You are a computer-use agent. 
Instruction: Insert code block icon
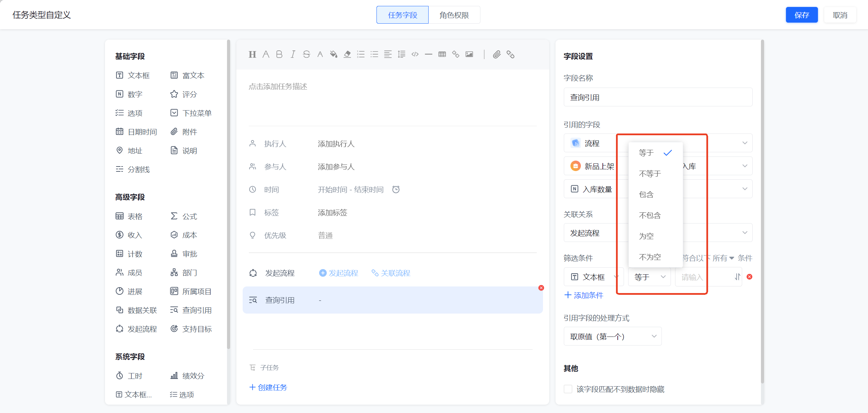[x=415, y=54]
